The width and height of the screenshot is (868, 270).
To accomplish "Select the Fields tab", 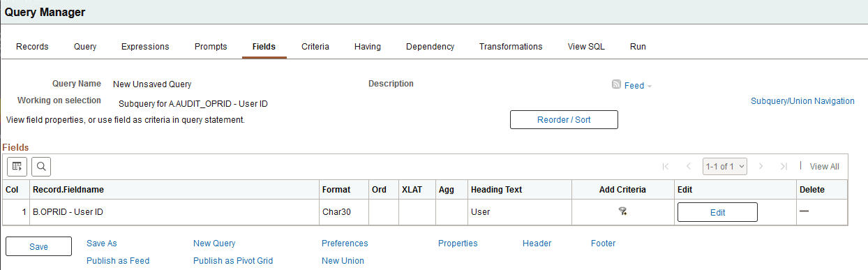I will pyautogui.click(x=264, y=47).
